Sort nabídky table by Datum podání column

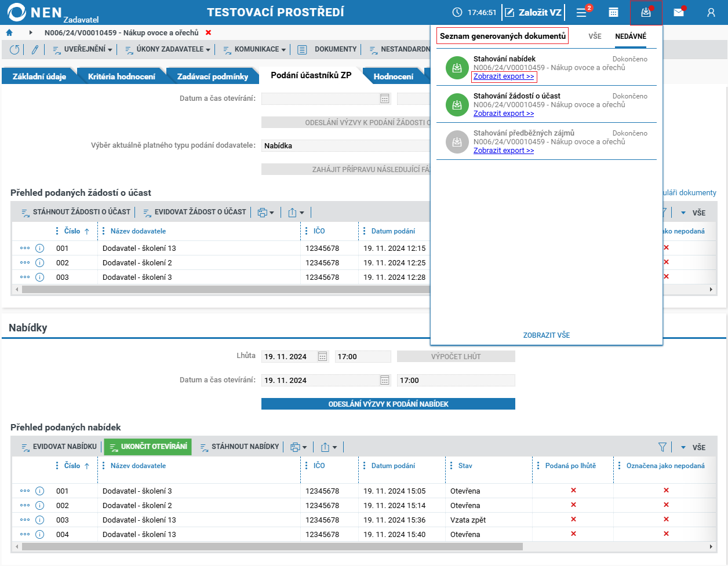pyautogui.click(x=393, y=466)
